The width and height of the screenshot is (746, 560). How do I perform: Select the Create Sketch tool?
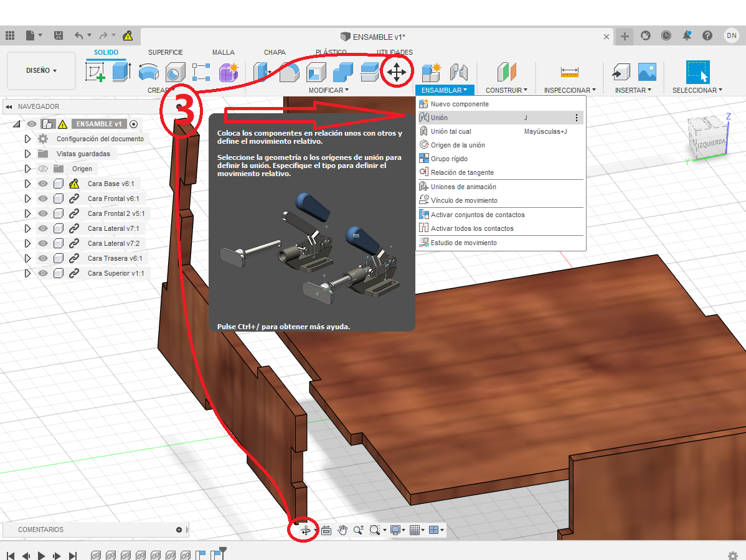click(95, 72)
